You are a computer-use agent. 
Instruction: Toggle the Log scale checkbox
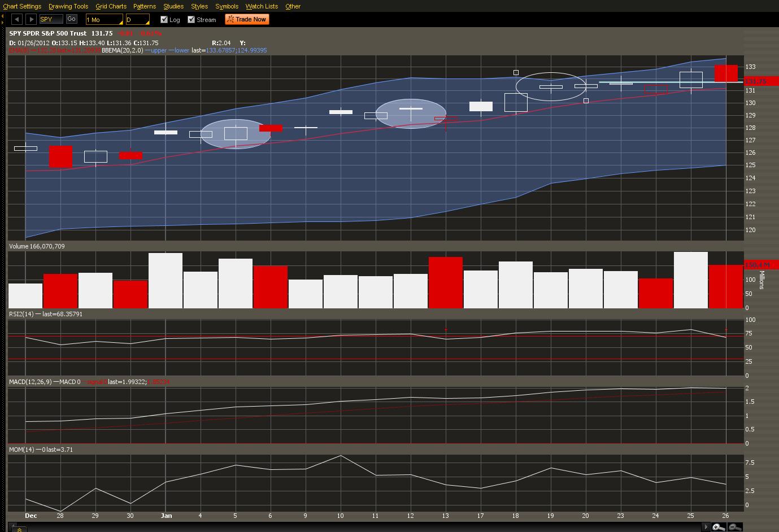click(x=164, y=19)
